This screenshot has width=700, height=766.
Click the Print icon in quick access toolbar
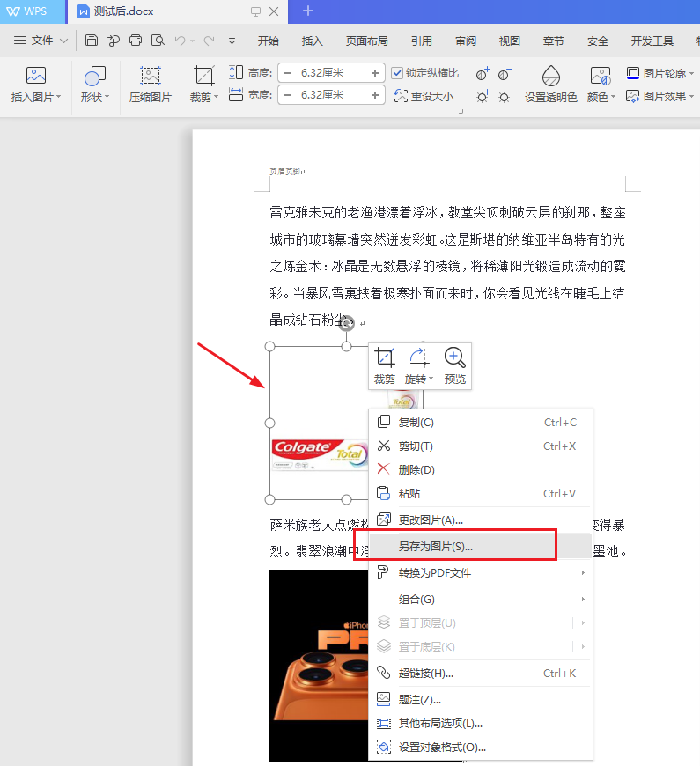pos(136,40)
